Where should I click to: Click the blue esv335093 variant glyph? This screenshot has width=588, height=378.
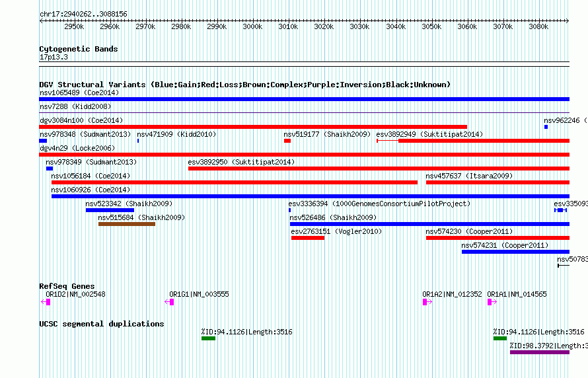tap(560, 210)
